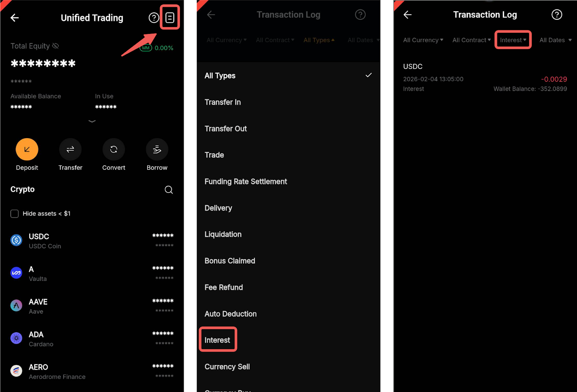Image resolution: width=577 pixels, height=392 pixels.
Task: Tap the Convert icon
Action: 114,149
